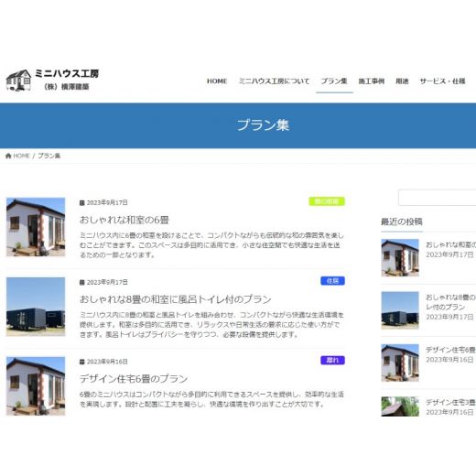Open sidebar thumbnail with green trees
Screen dimensions: 476x476
click(x=400, y=406)
